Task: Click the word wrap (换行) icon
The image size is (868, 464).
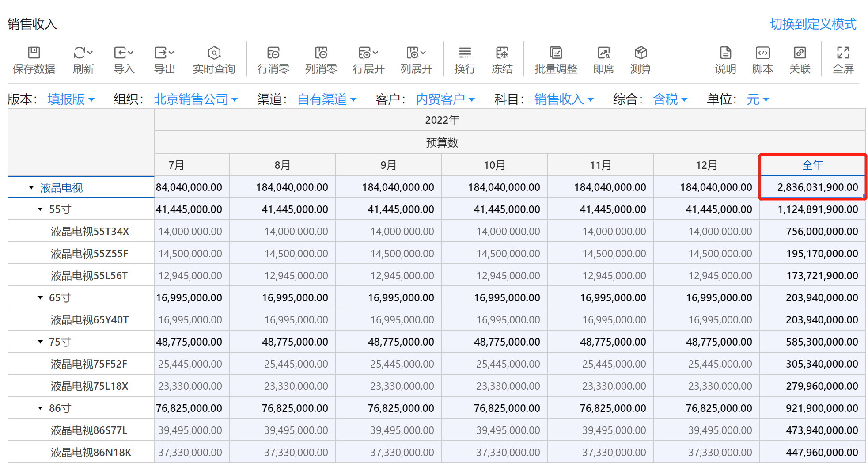Action: pyautogui.click(x=465, y=53)
